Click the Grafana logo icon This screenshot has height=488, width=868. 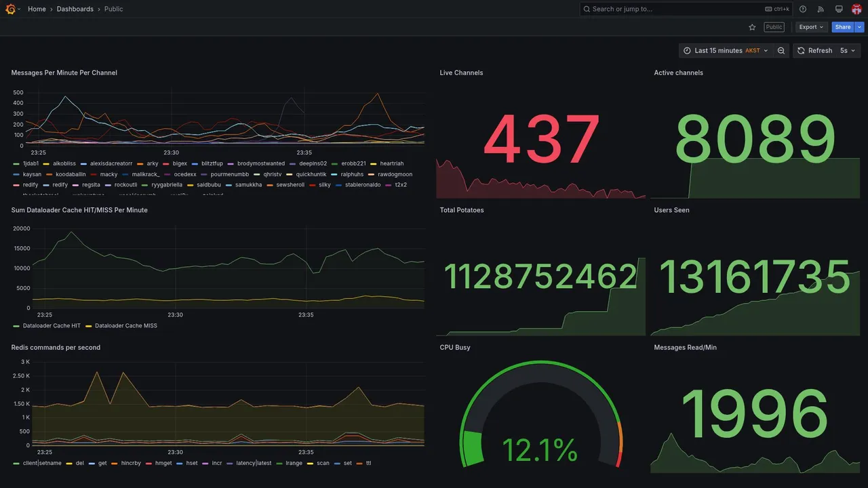(x=11, y=9)
